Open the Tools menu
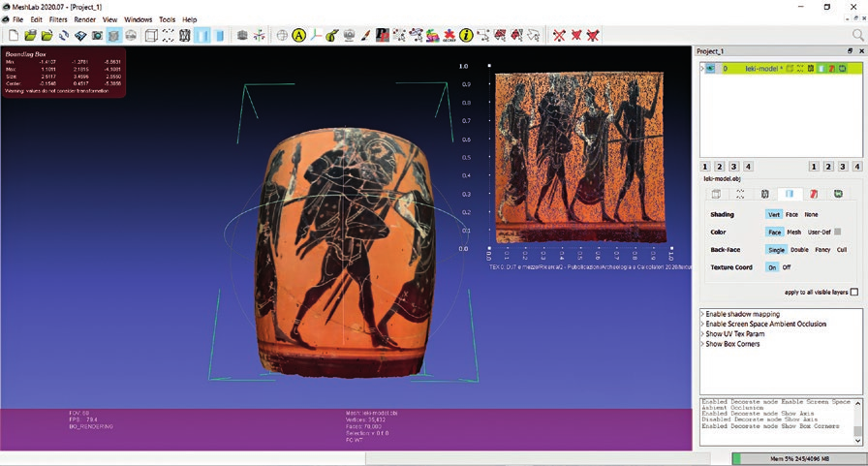This screenshot has width=868, height=466. click(x=168, y=19)
